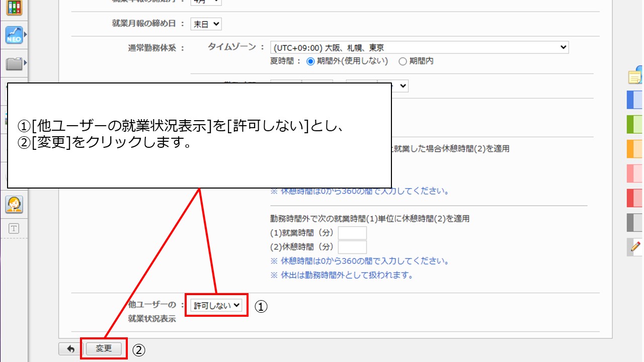
Task: Select 期間外(使用しない) radio button
Action: [x=310, y=61]
